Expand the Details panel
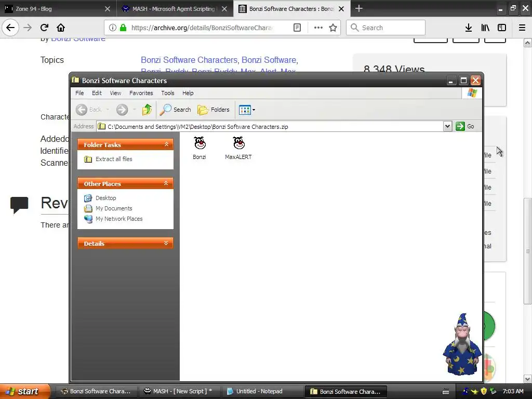This screenshot has height=399, width=532. pyautogui.click(x=166, y=243)
